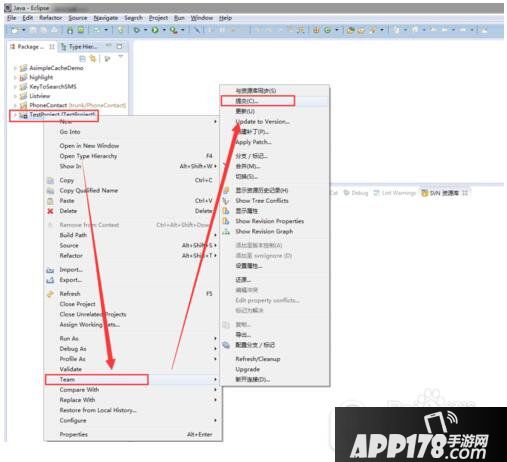Choose Import... in context menu
The width and height of the screenshot is (507, 462).
71,270
